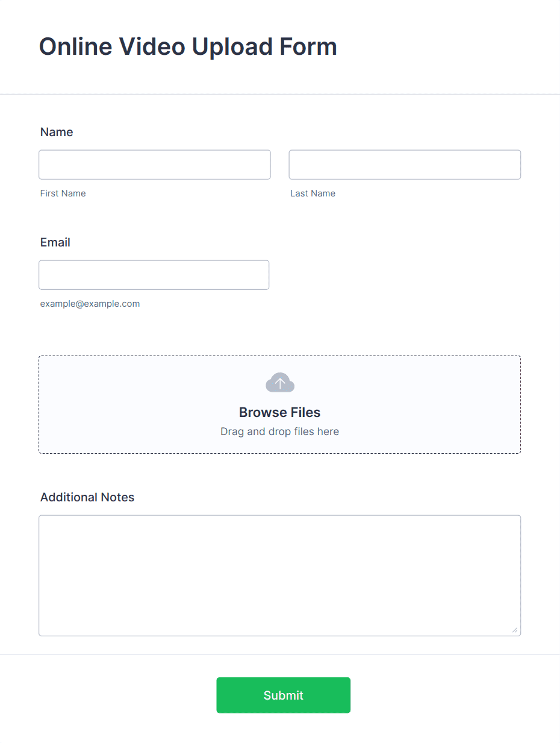Viewport: 560px width, 743px height.
Task: Click inside the Additional Notes text area
Action: [x=279, y=572]
